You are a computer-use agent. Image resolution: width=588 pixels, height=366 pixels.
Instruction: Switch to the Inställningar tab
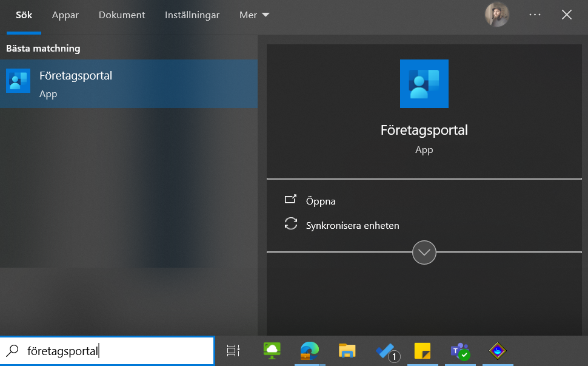point(192,15)
